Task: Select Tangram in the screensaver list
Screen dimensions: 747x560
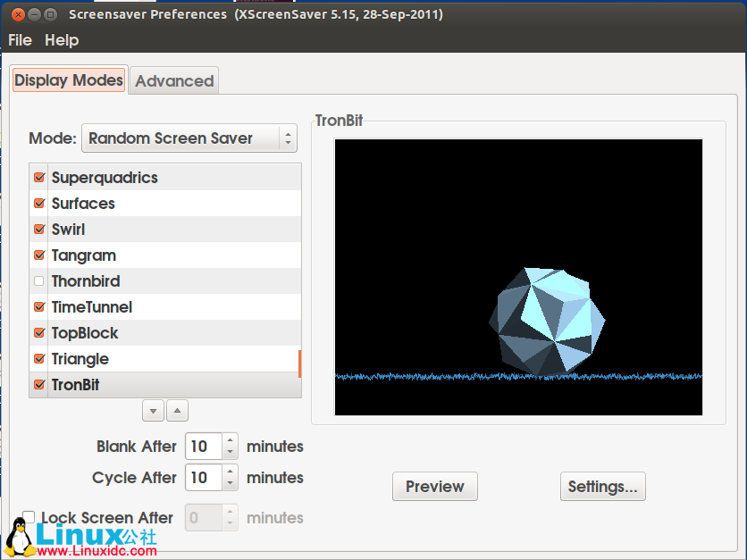Action: pos(84,255)
